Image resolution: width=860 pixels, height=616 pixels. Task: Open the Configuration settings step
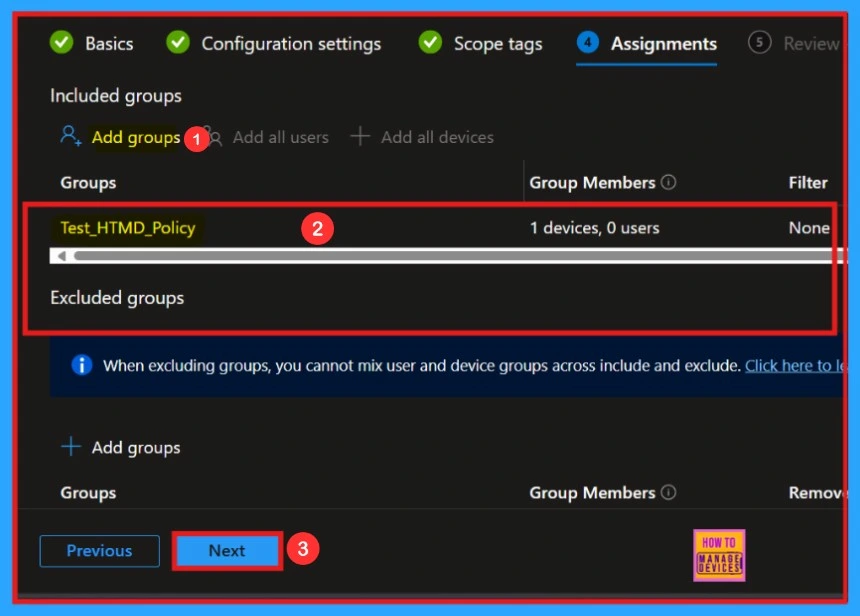coord(291,43)
